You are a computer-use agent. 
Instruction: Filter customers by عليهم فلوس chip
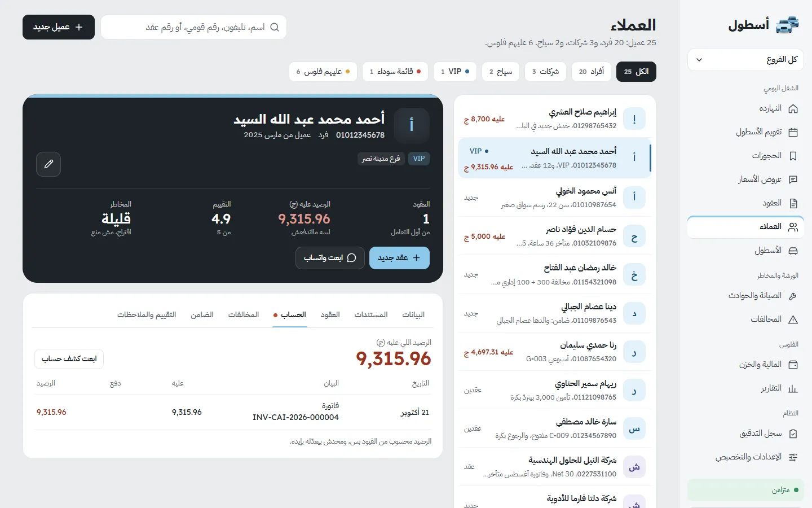click(323, 72)
